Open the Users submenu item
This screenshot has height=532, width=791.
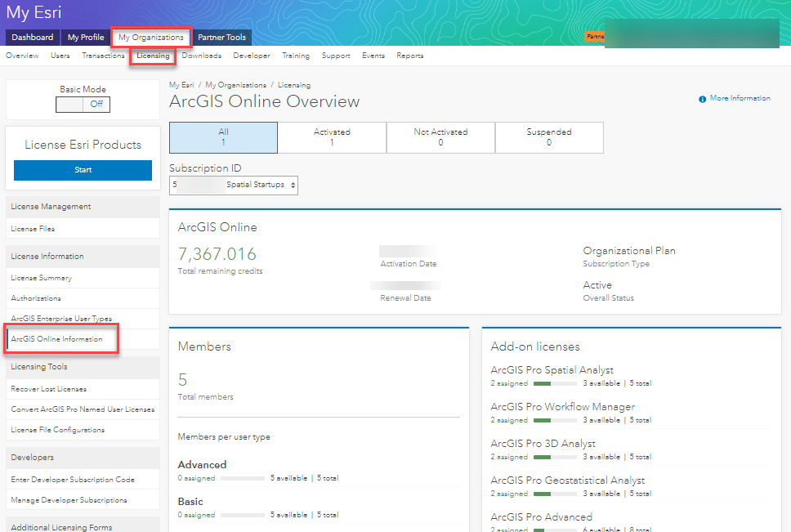coord(60,56)
